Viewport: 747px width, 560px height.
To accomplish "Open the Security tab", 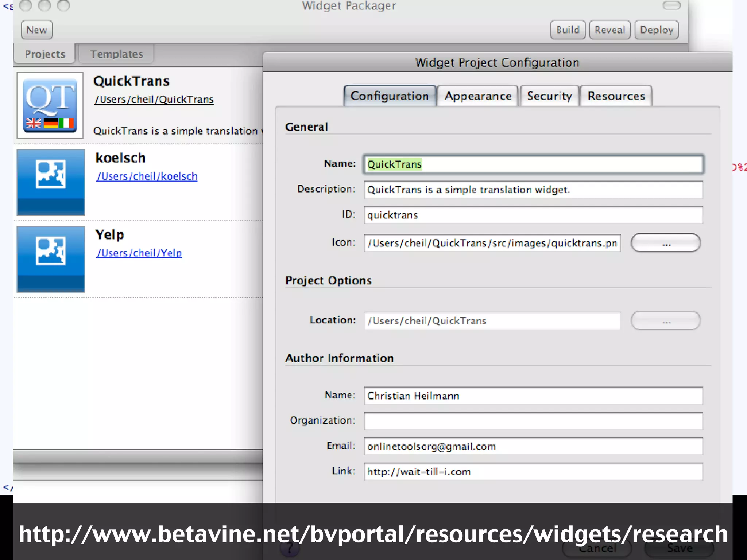I will click(549, 96).
